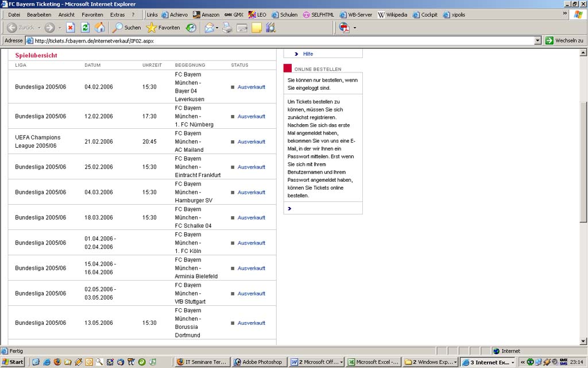Click the GMX SMS system tray icon

(563, 362)
